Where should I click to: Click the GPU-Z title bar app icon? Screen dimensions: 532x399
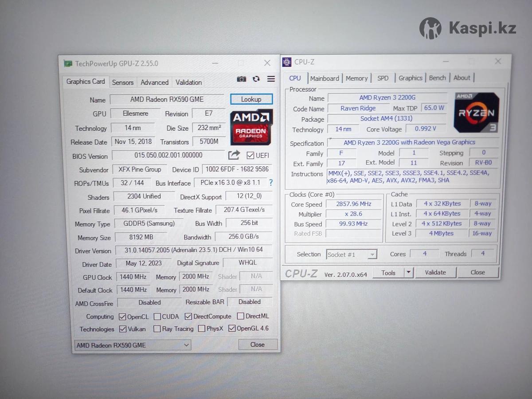pos(68,63)
